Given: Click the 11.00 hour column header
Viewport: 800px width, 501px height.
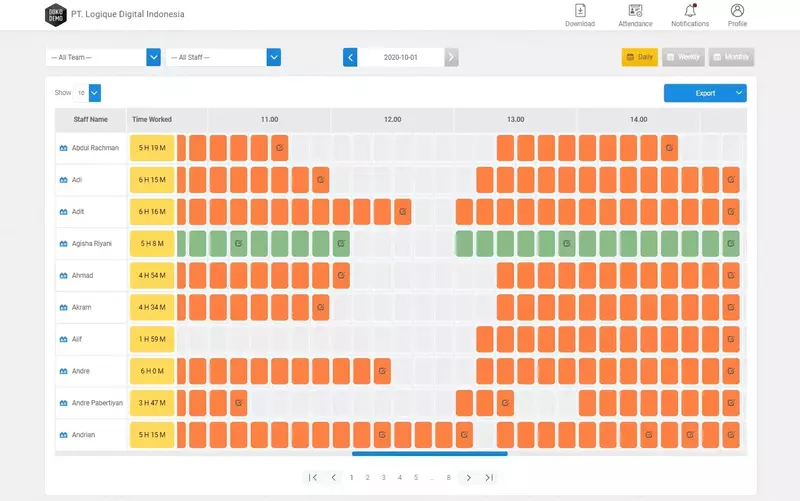Looking at the screenshot, I should [x=269, y=119].
